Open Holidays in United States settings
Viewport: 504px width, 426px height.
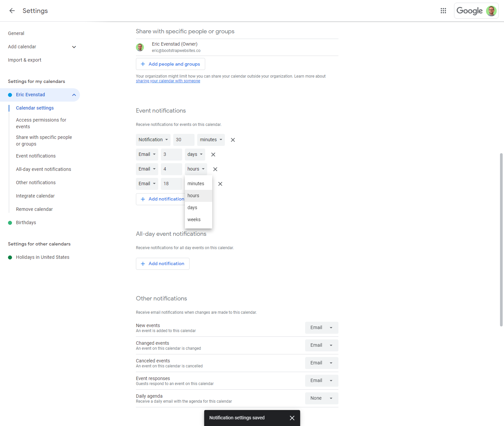pos(43,257)
